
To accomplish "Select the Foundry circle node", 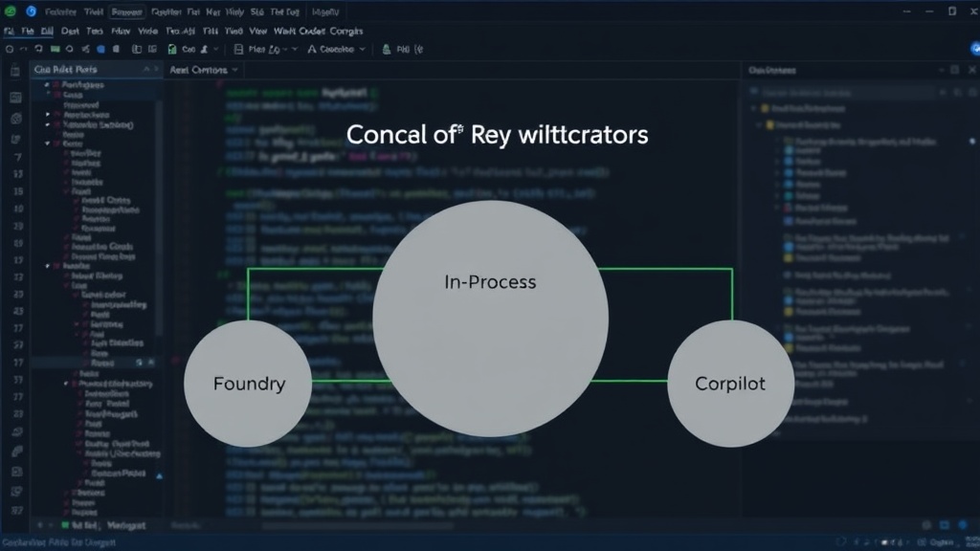I will pos(248,384).
